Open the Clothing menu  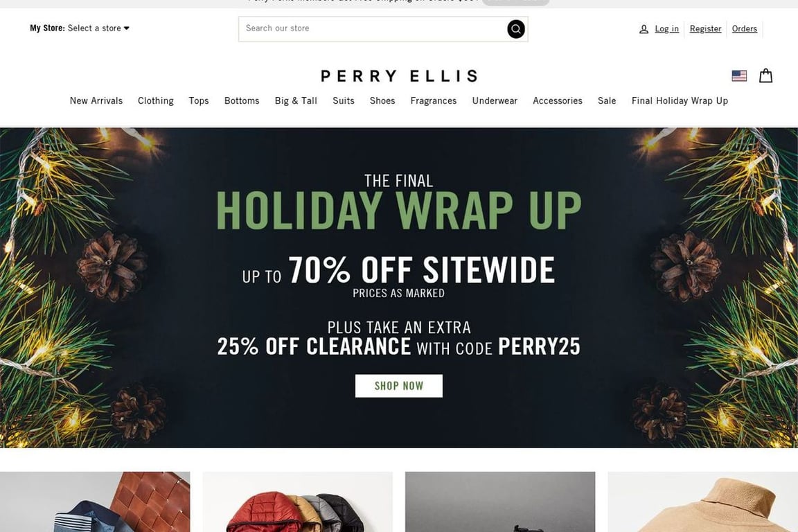point(156,101)
